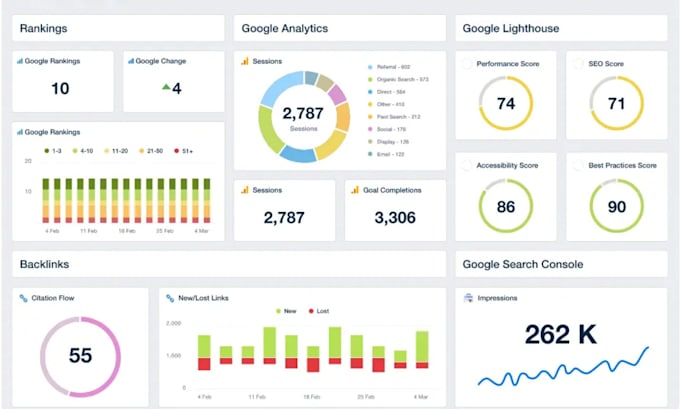The height and width of the screenshot is (409, 680).
Task: Open the Google Search Console section header
Action: 561,264
